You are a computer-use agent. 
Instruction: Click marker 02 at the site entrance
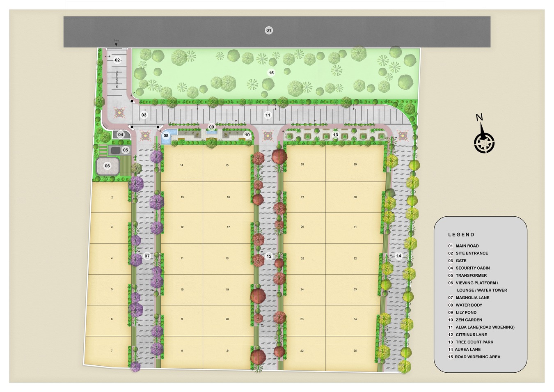pyautogui.click(x=117, y=60)
